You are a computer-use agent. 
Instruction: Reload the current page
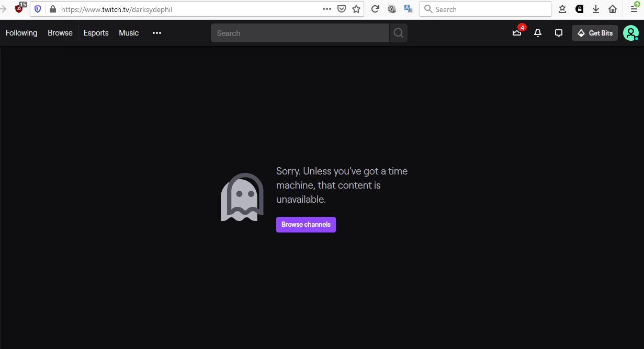pyautogui.click(x=375, y=9)
